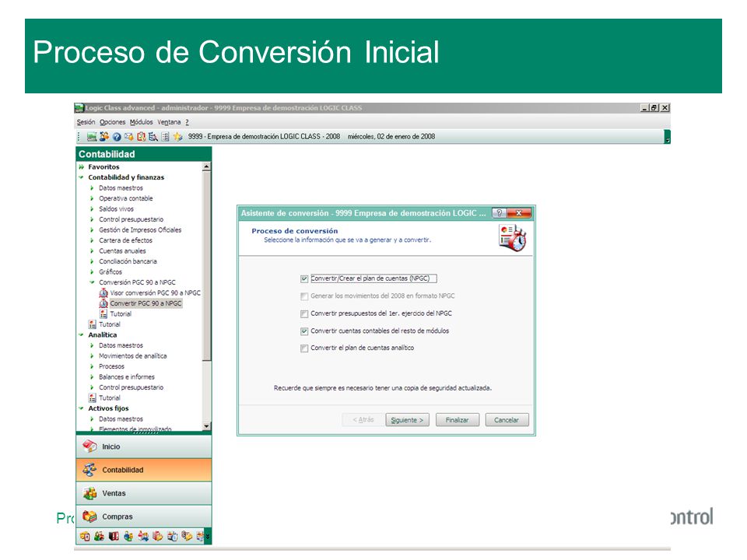Expand the Cartera de efectos node
Screen dimensions: 747x560
click(x=92, y=240)
